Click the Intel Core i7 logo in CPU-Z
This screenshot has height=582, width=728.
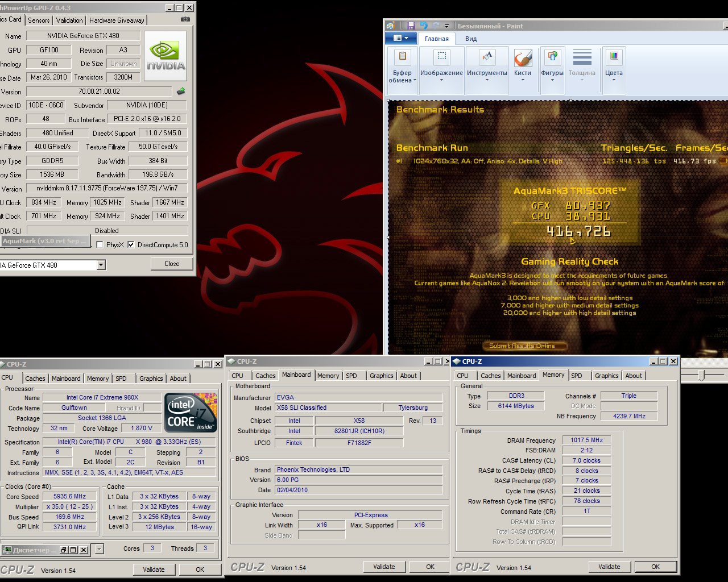(191, 413)
